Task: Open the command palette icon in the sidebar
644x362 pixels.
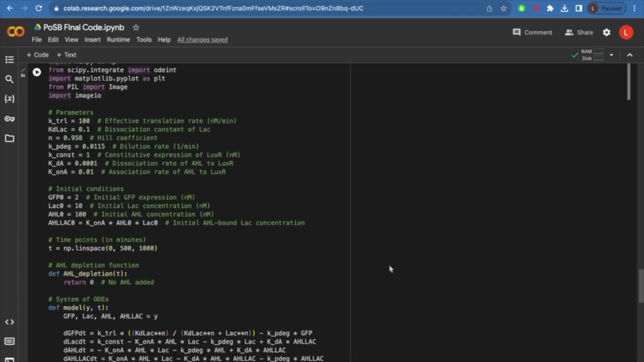Action: click(10, 341)
